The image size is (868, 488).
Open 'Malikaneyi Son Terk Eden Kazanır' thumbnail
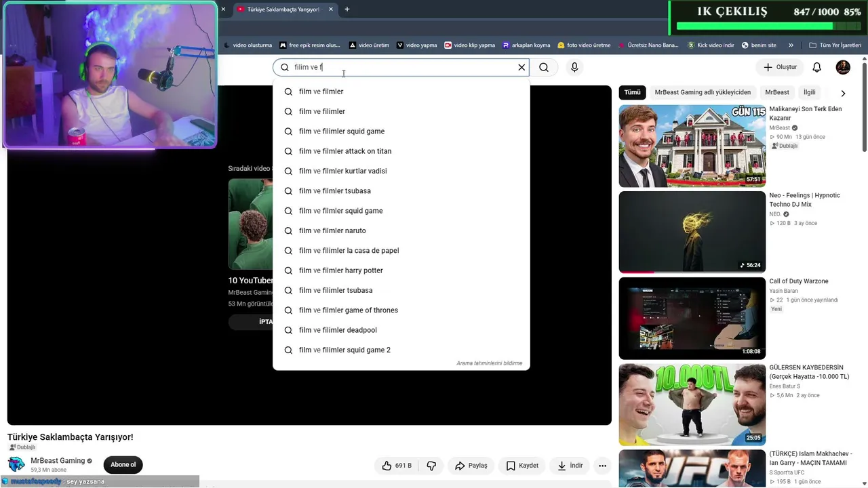tap(692, 146)
